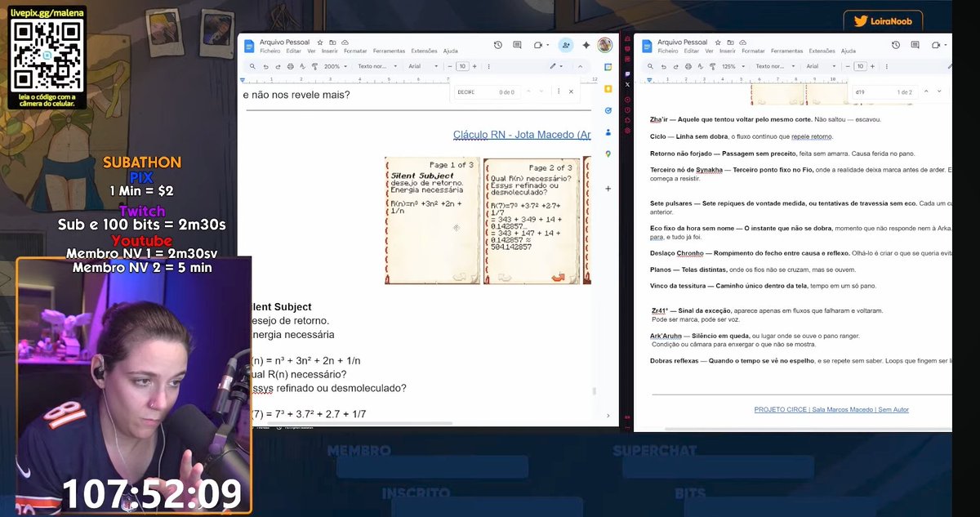Open Docs home icon in left Docs window
The image size is (980, 517).
coord(250,46)
